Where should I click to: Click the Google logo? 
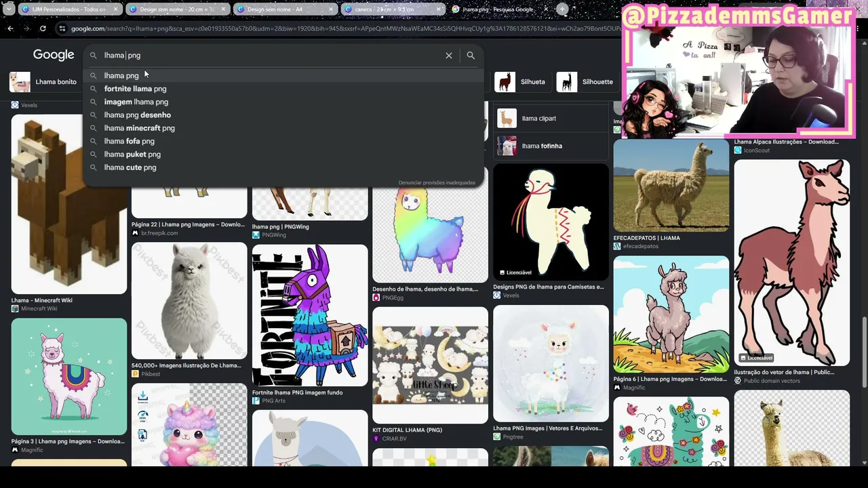tap(54, 55)
